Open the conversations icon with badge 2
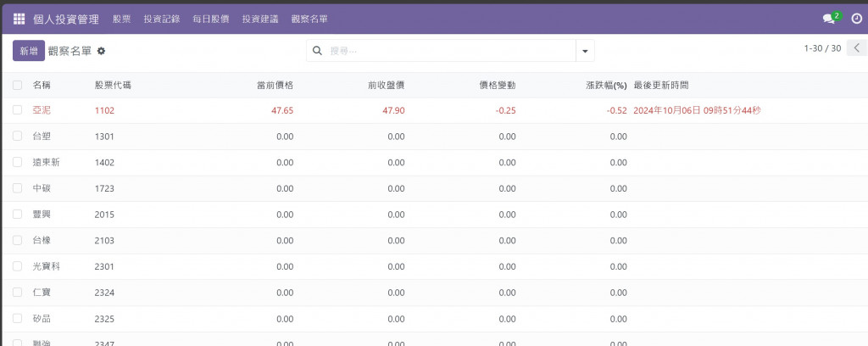This screenshot has height=346, width=868. [x=831, y=18]
